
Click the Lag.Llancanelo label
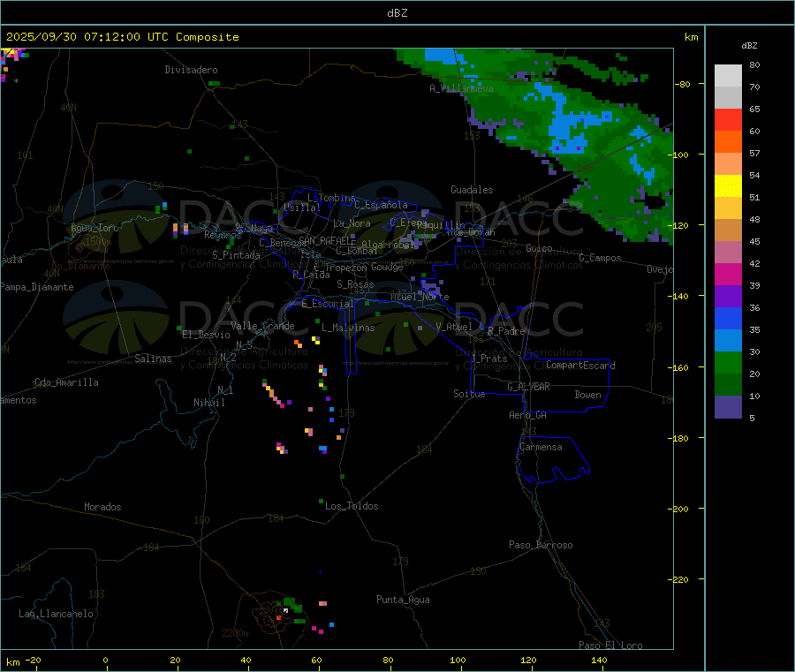[57, 614]
